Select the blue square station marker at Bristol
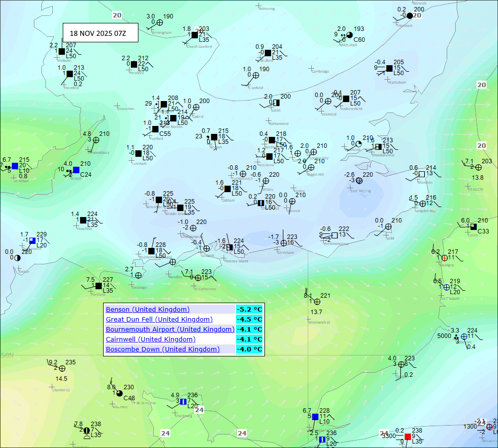The image size is (498, 448). (x=76, y=170)
